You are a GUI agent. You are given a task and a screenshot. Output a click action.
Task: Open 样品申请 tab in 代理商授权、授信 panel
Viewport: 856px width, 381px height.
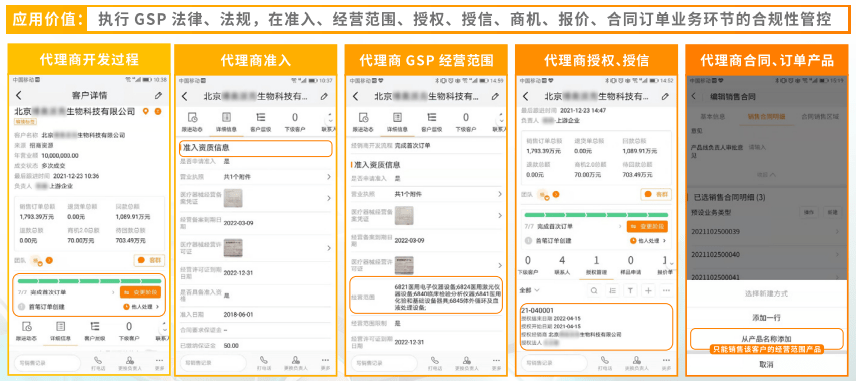pyautogui.click(x=631, y=264)
